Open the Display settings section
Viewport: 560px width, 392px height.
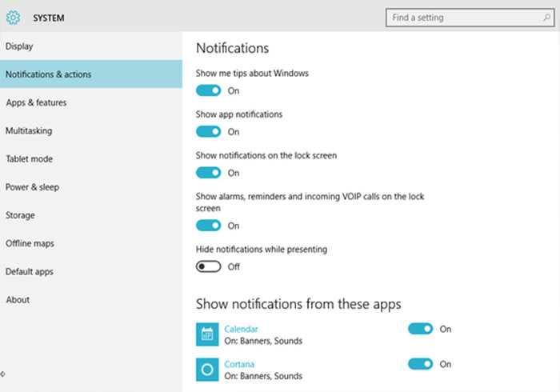click(x=19, y=46)
